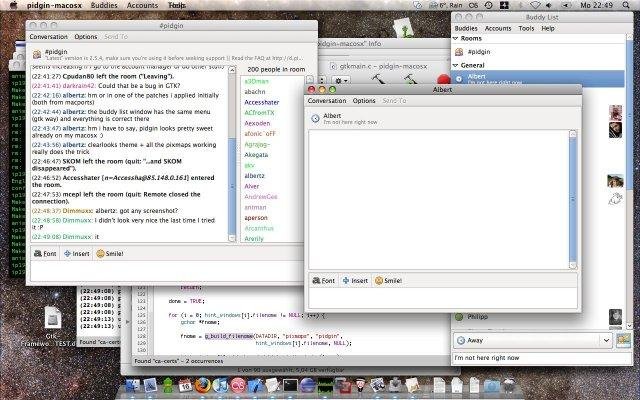Click the away clock icon beside Albert's name
640x400 pixels.
pos(315,118)
